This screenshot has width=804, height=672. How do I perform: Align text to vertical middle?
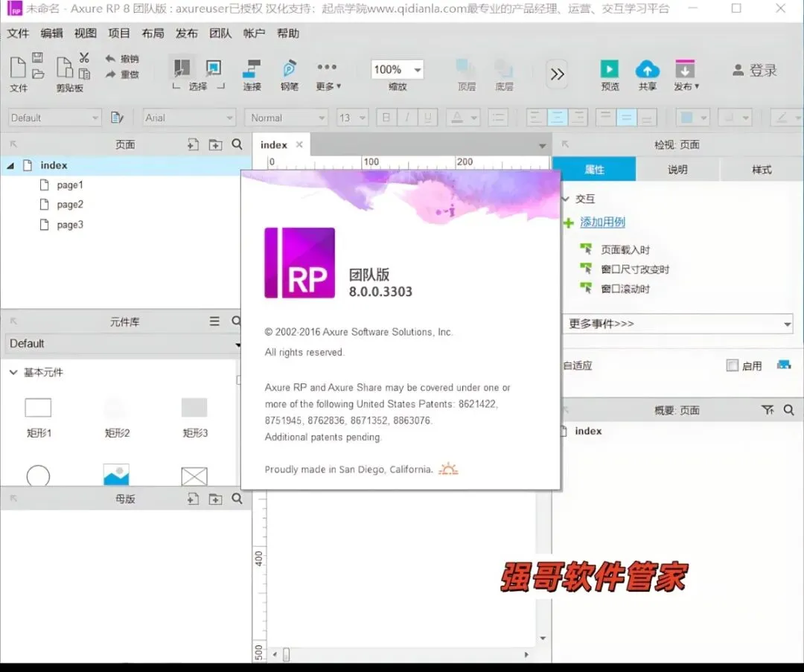coord(626,118)
